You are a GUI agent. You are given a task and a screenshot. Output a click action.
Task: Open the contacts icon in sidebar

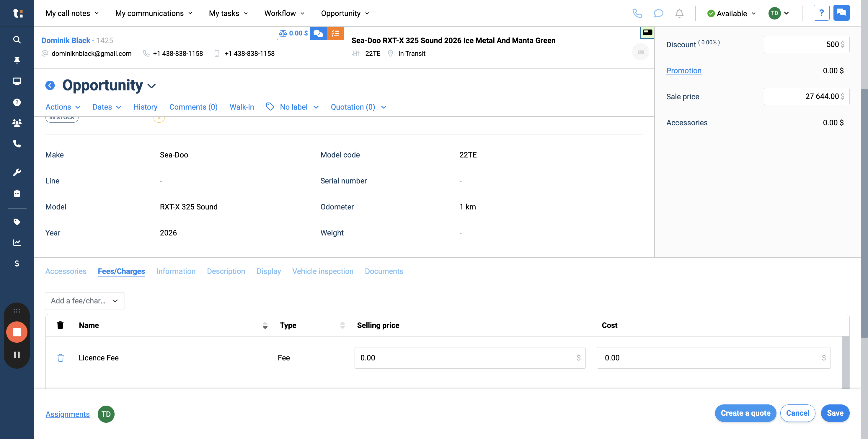[x=17, y=123]
